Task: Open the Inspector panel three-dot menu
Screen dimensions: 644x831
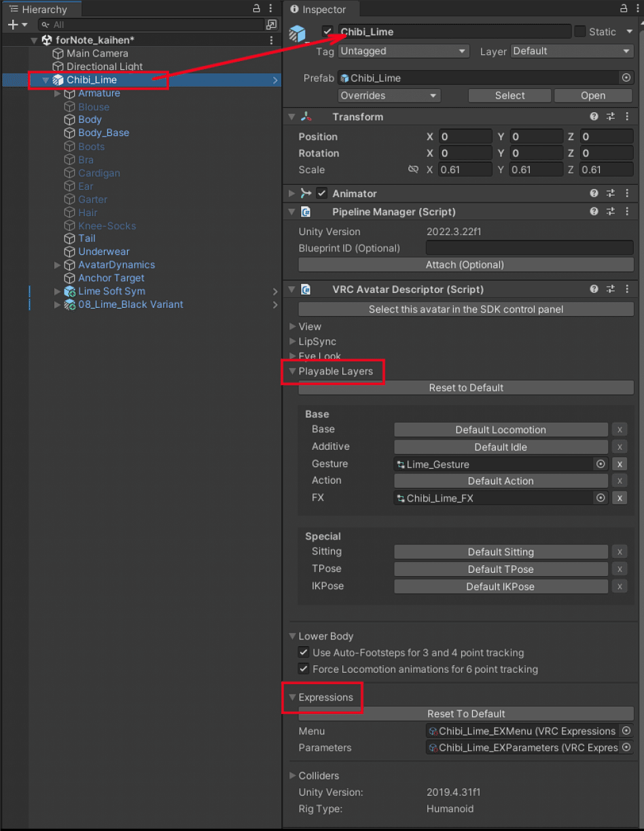Action: [x=638, y=9]
